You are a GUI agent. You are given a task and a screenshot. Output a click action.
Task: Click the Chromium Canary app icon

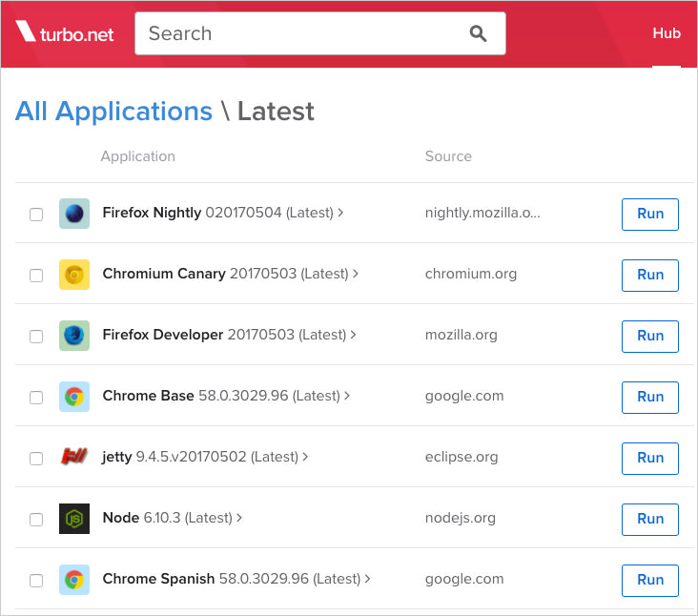[74, 275]
